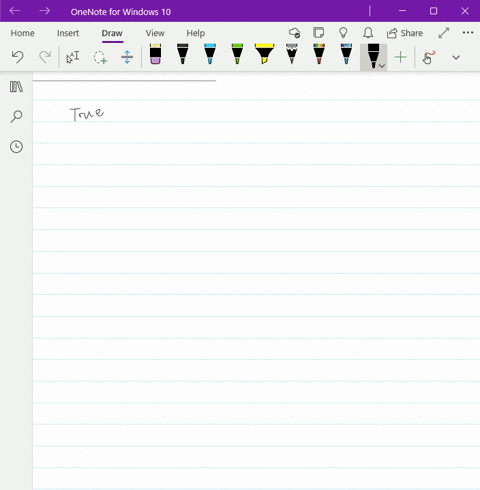Open the notebooks navigation pane

[16, 87]
